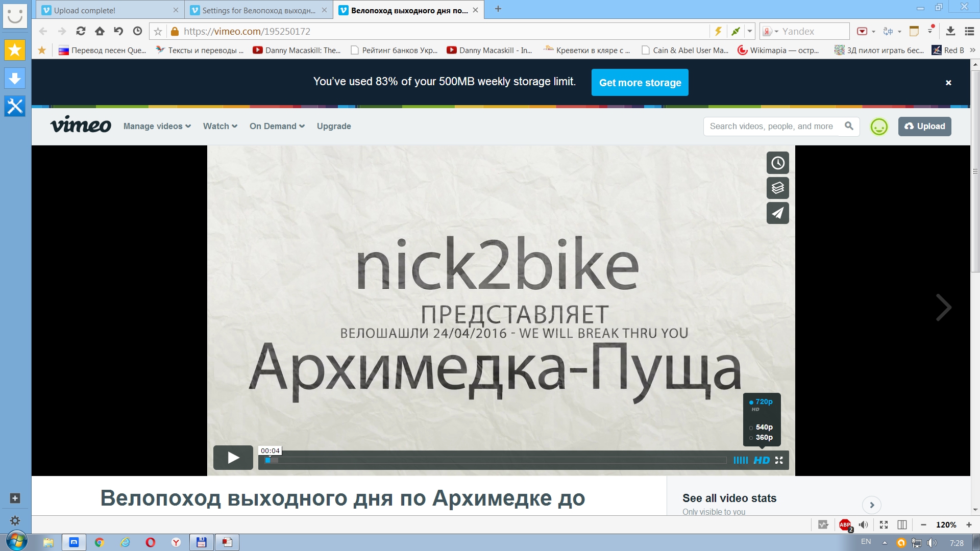Click the Get more storage button

pyautogui.click(x=640, y=83)
